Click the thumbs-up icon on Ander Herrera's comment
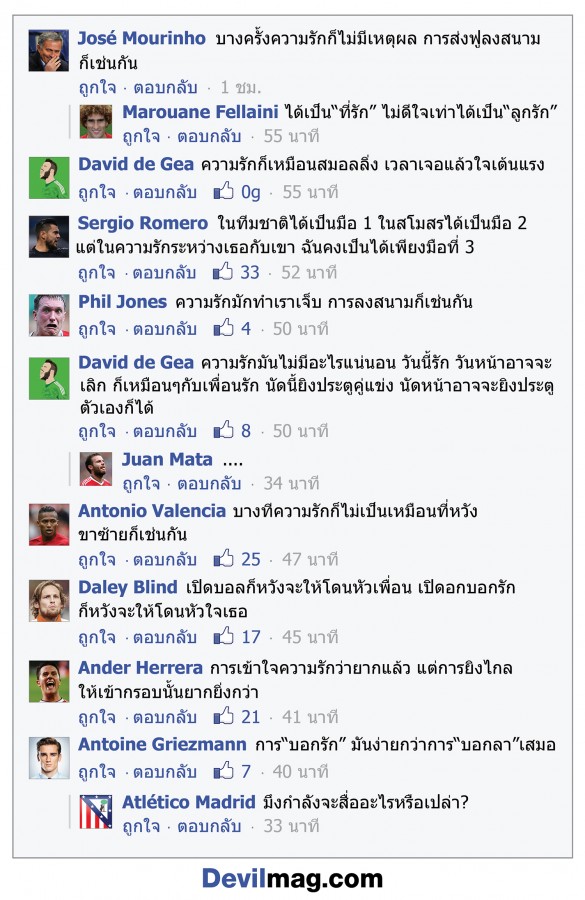 coord(223,716)
